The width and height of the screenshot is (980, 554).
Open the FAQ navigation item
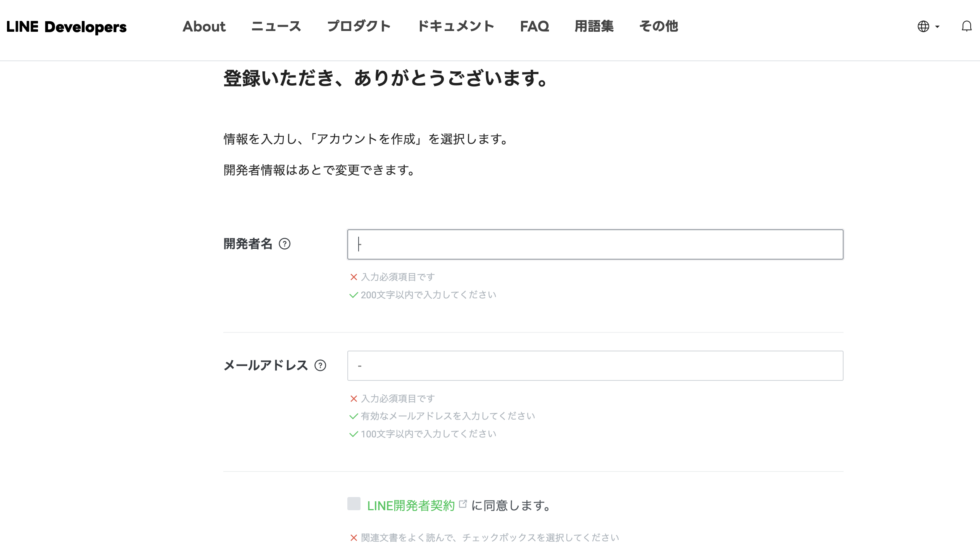click(535, 26)
